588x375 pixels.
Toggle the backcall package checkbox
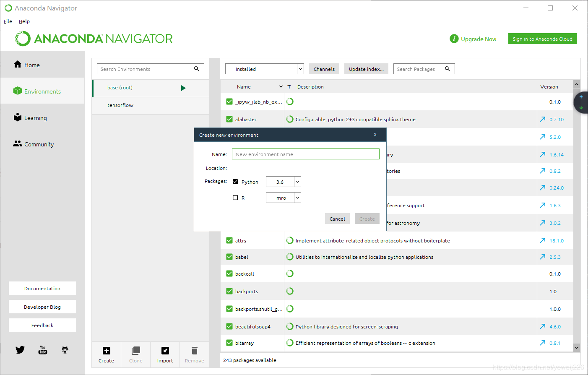click(x=229, y=273)
